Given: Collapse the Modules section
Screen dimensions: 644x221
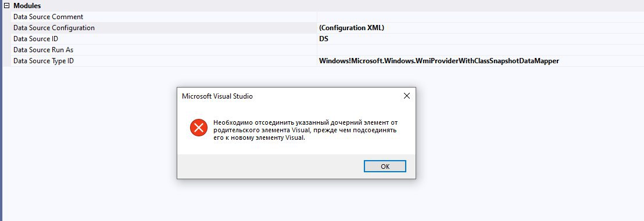Looking at the screenshot, I should coord(6,6).
